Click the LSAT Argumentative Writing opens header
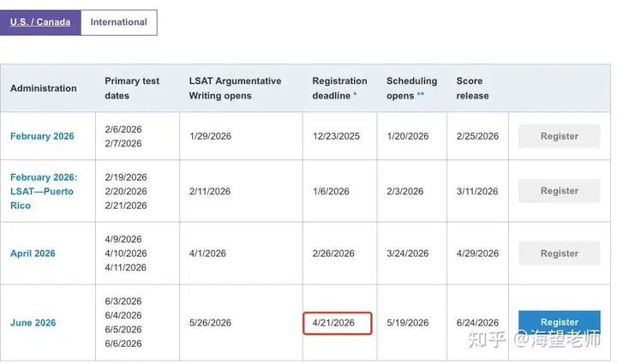The image size is (617, 364). click(x=235, y=88)
